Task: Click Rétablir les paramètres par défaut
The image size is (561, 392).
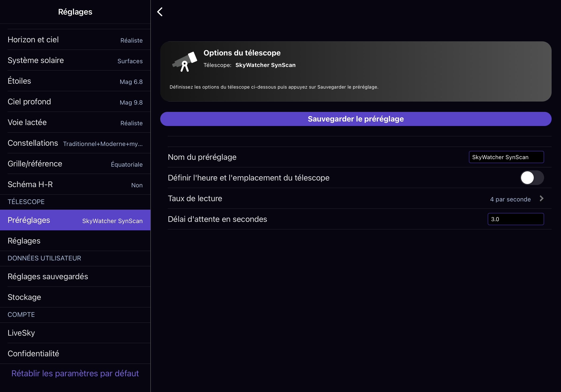Action: 75,373
